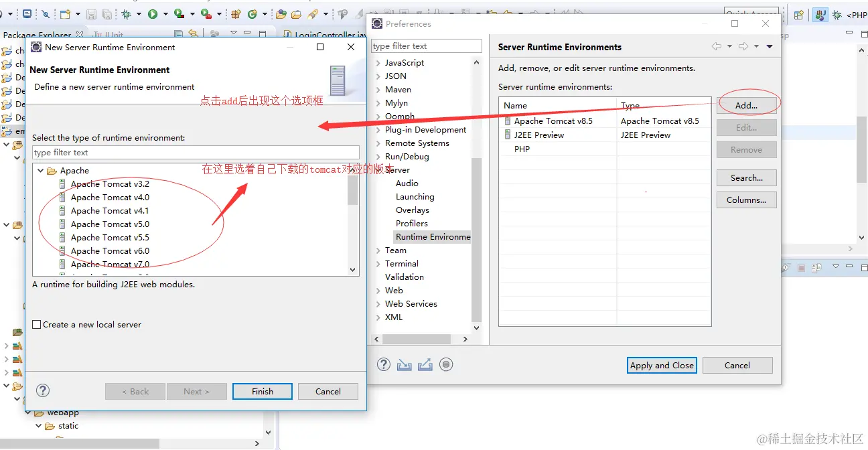Select Validation in Preferences tree
The width and height of the screenshot is (868, 450).
(x=405, y=277)
